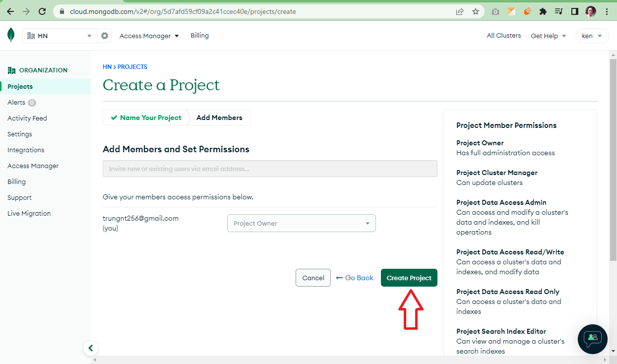
Task: Navigate back with the browser arrow
Action: click(10, 10)
